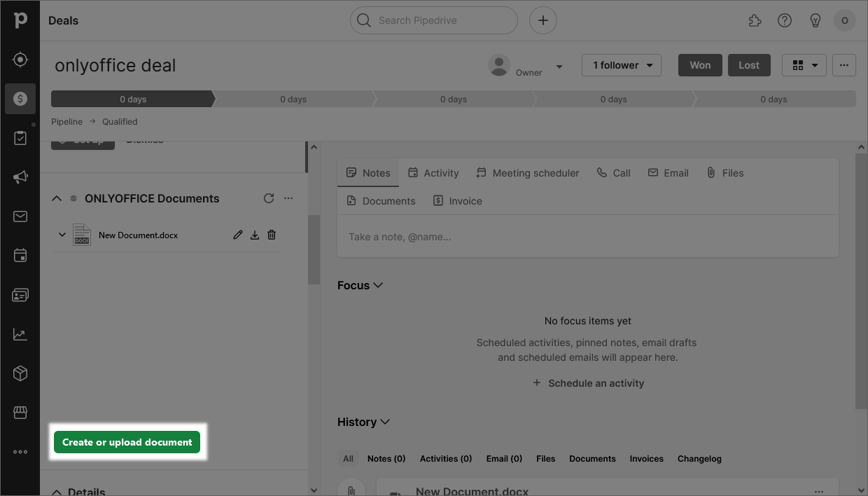
Task: Delete New Document.docx with the trash icon
Action: coord(271,235)
